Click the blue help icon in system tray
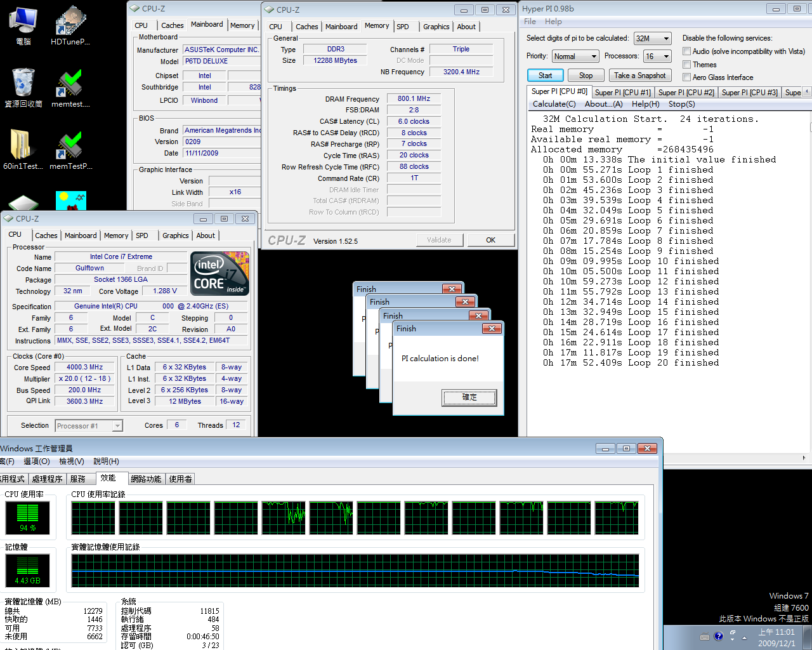This screenshot has height=650, width=812. [x=718, y=636]
